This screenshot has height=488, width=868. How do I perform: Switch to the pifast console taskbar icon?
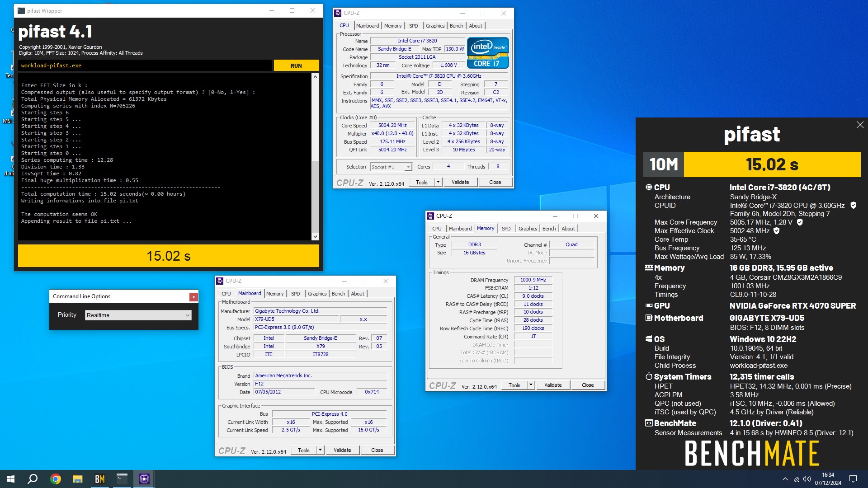[x=122, y=479]
